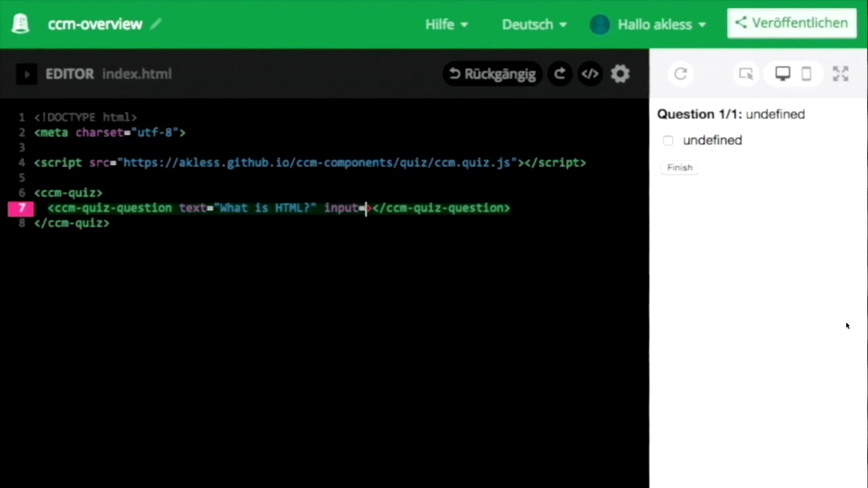Screen dimensions: 868x488
Task: Click the Finish button in preview
Action: [679, 168]
